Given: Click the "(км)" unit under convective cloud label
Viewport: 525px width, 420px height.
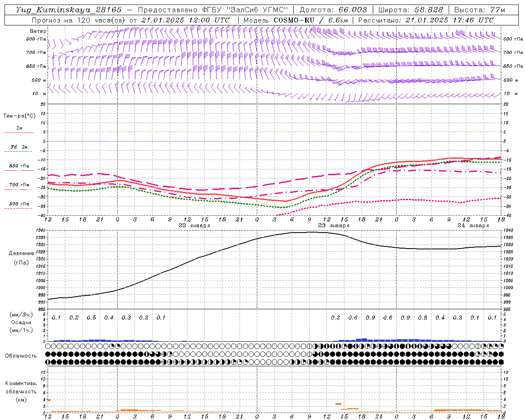Looking at the screenshot, I should [x=21, y=399].
